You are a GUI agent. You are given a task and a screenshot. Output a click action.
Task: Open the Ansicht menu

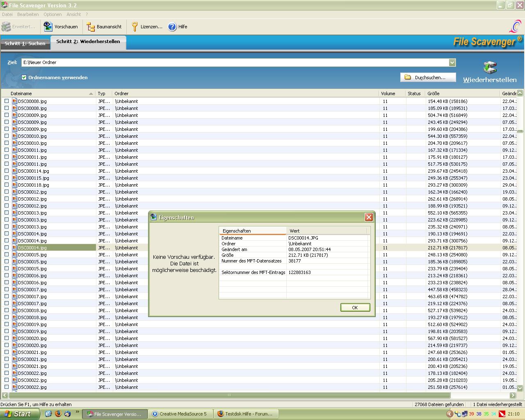click(x=74, y=14)
